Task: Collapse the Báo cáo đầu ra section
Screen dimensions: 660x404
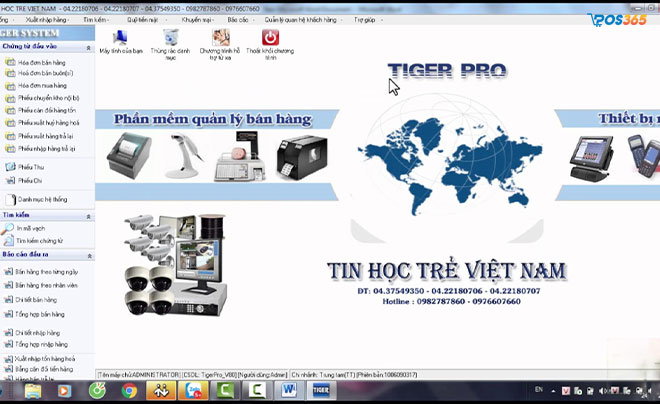Action: 88,255
